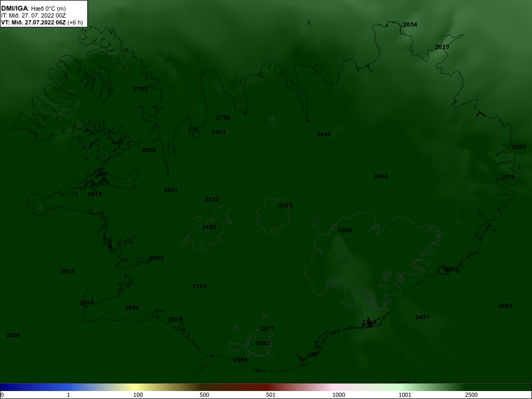
Task: Select the 2054 value in the northeast
Action: coord(410,24)
